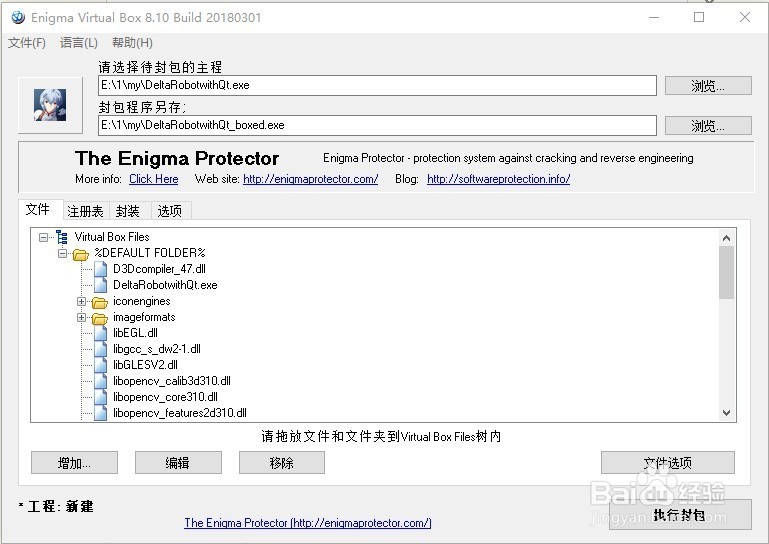Click the 移除 button
The height and width of the screenshot is (544, 769).
[282, 463]
